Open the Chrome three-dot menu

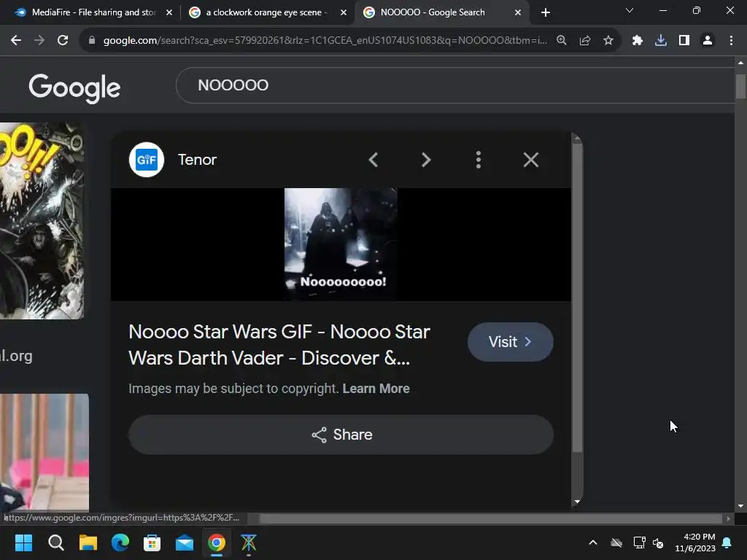[731, 41]
